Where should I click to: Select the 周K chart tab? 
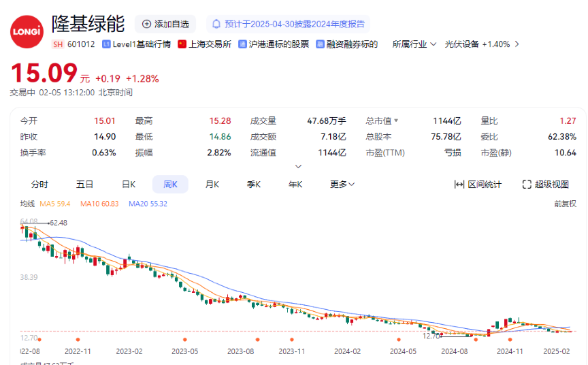tap(170, 184)
